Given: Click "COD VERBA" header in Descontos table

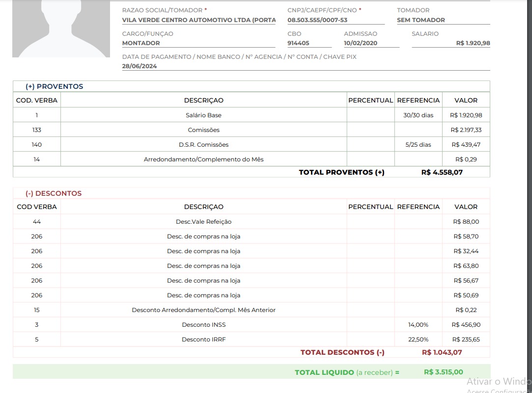Looking at the screenshot, I should coord(37,207).
